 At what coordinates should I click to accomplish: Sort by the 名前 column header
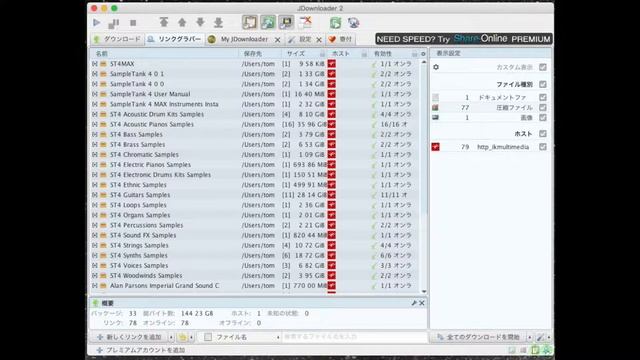tap(164, 54)
